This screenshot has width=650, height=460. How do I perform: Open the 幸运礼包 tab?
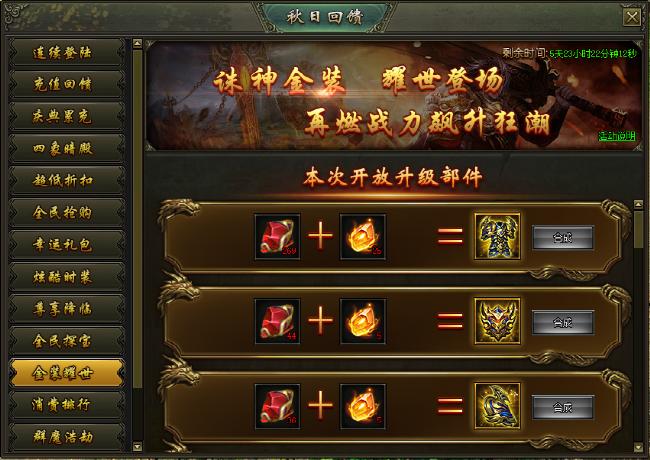pos(66,245)
